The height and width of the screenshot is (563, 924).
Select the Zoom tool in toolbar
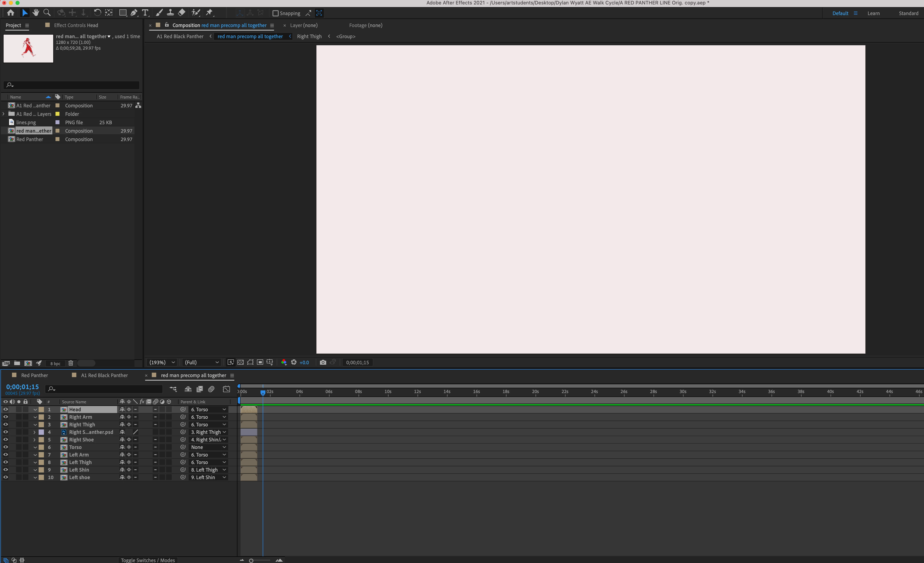47,13
